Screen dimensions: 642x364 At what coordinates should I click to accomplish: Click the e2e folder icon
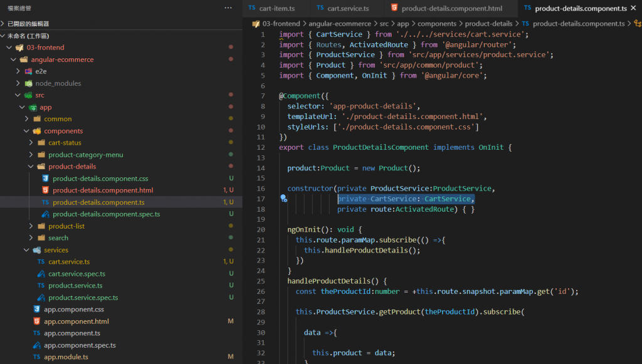(x=28, y=71)
